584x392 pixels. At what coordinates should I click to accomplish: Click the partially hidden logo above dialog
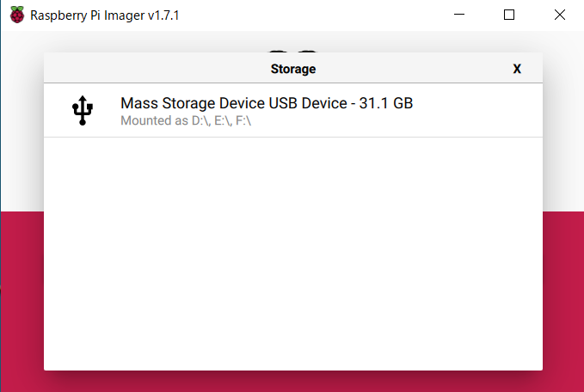[x=292, y=52]
